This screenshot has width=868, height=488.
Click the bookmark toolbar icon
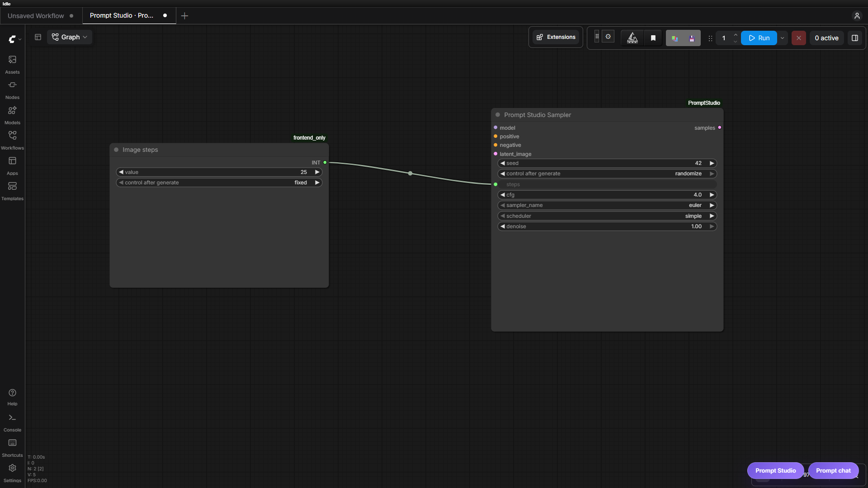tap(653, 38)
